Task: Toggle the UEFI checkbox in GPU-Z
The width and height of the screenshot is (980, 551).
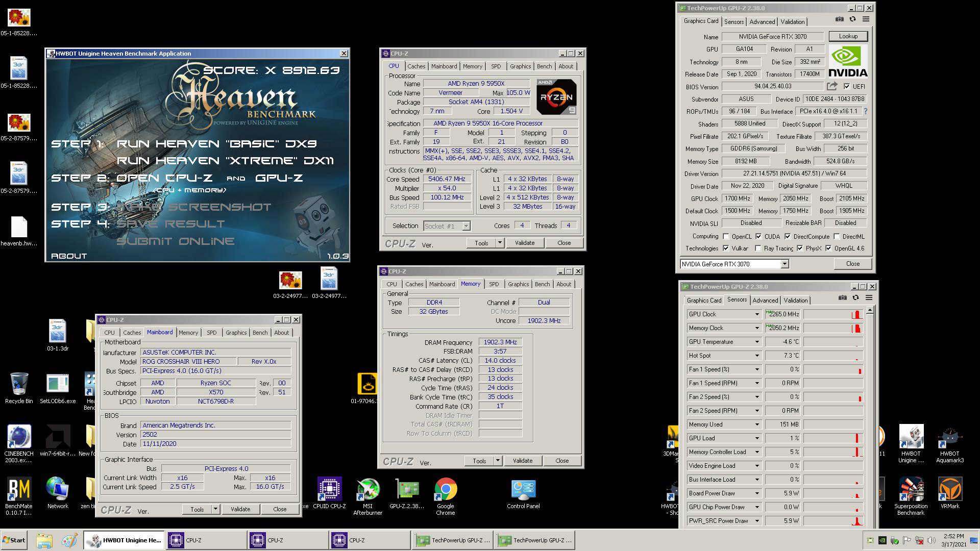Action: tap(847, 86)
